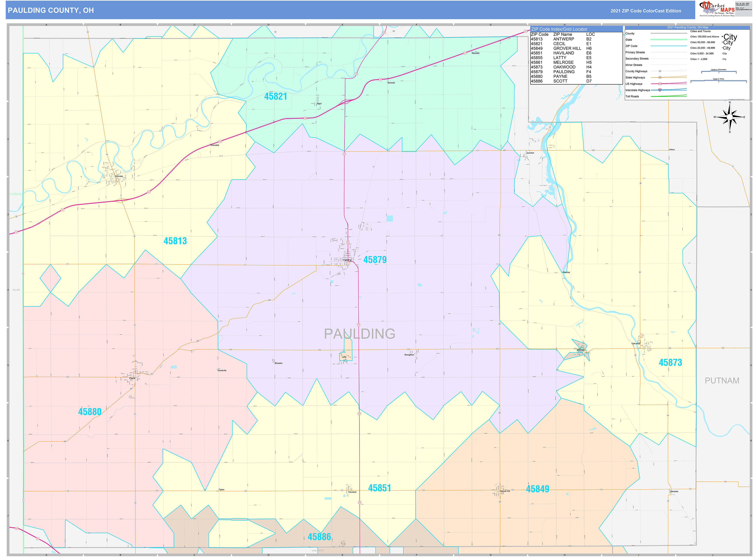Select the 45813 ANTWERP index entry
Screen dimensions: 756x557
click(x=556, y=39)
